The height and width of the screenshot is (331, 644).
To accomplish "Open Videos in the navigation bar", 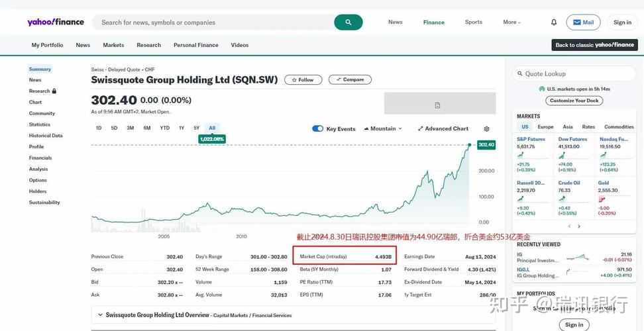I will point(239,45).
